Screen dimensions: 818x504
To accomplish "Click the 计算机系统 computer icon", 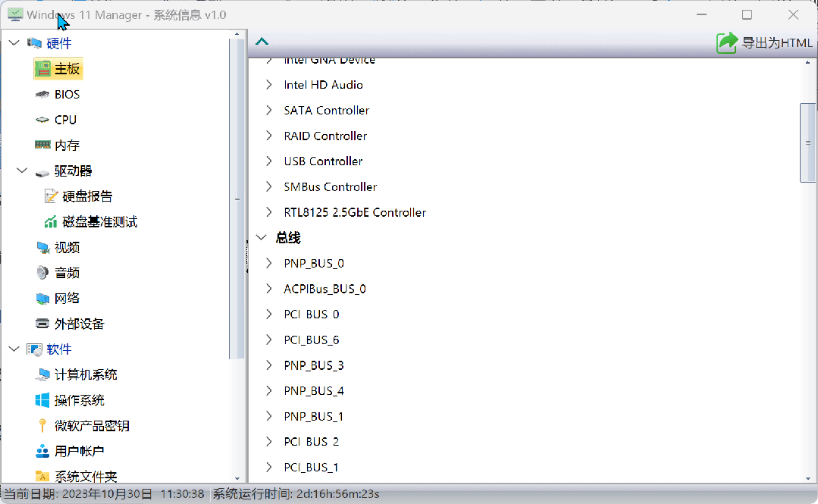I will (42, 375).
